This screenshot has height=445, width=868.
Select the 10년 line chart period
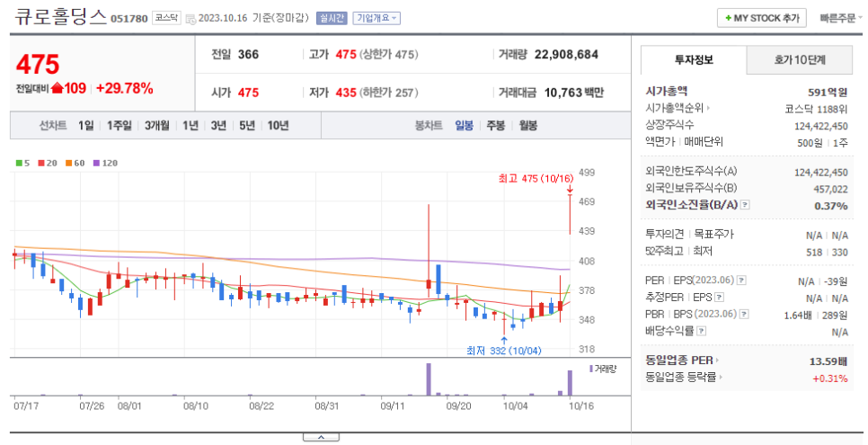click(x=279, y=126)
